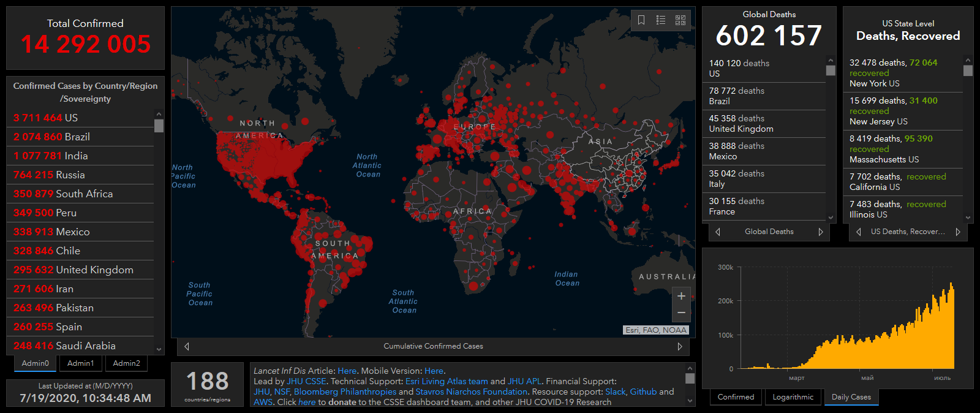980x413 pixels.
Task: Select Mexico in the country list
Action: [x=80, y=232]
